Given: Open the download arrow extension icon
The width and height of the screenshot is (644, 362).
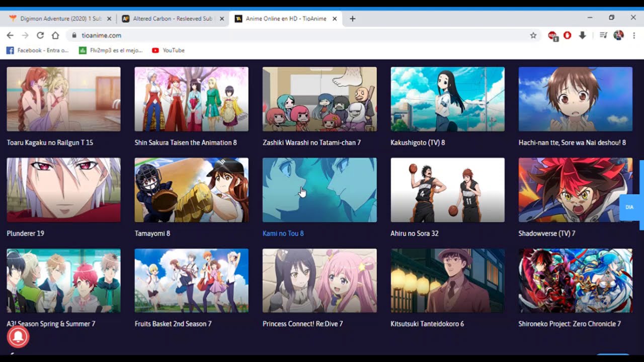Looking at the screenshot, I should 582,35.
